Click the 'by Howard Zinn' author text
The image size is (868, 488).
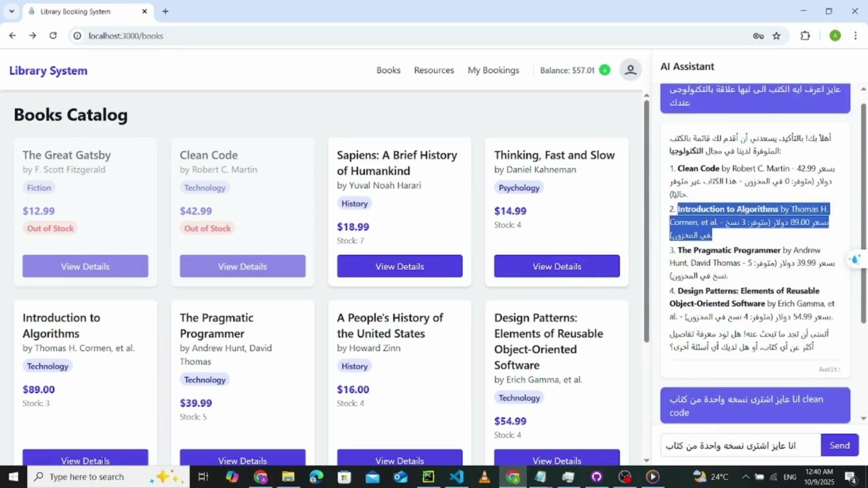pos(369,348)
